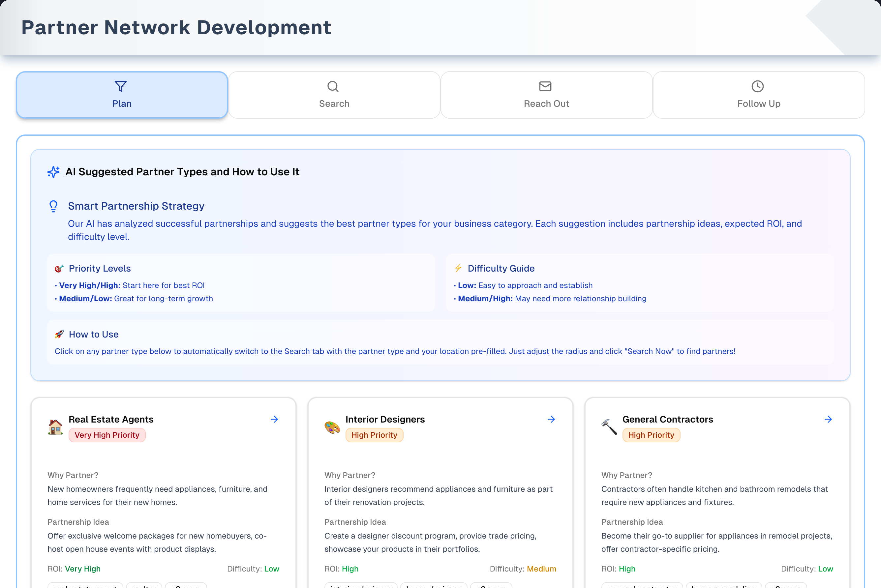Click the Smart Partnership Strategy heading

(x=136, y=206)
